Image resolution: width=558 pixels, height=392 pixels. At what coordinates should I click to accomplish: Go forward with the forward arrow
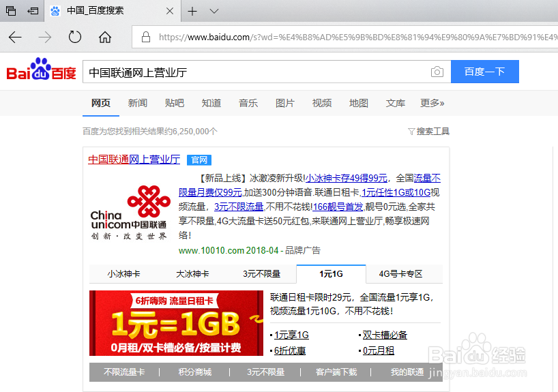click(45, 37)
